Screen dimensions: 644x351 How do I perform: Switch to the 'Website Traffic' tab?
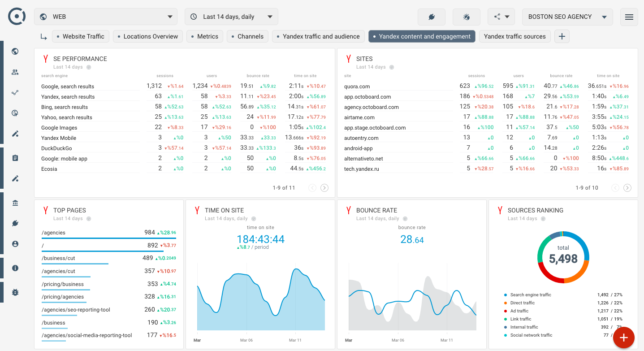81,36
